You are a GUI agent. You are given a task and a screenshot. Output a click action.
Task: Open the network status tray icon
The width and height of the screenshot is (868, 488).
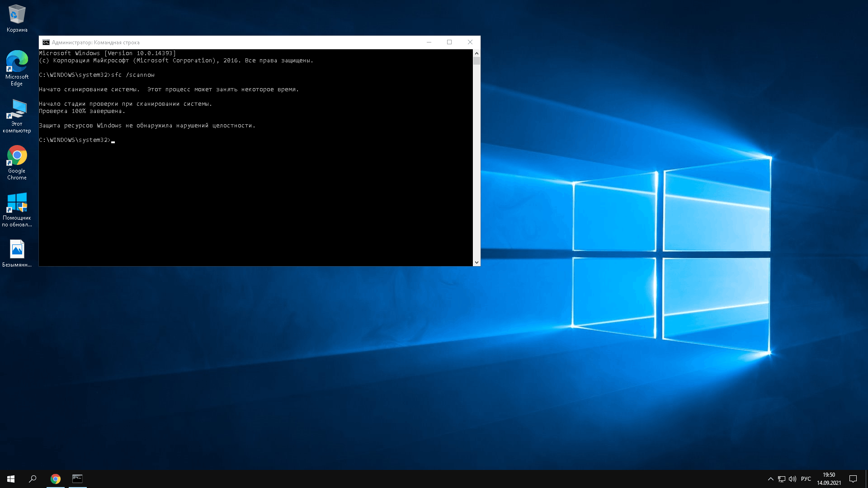[x=782, y=479]
